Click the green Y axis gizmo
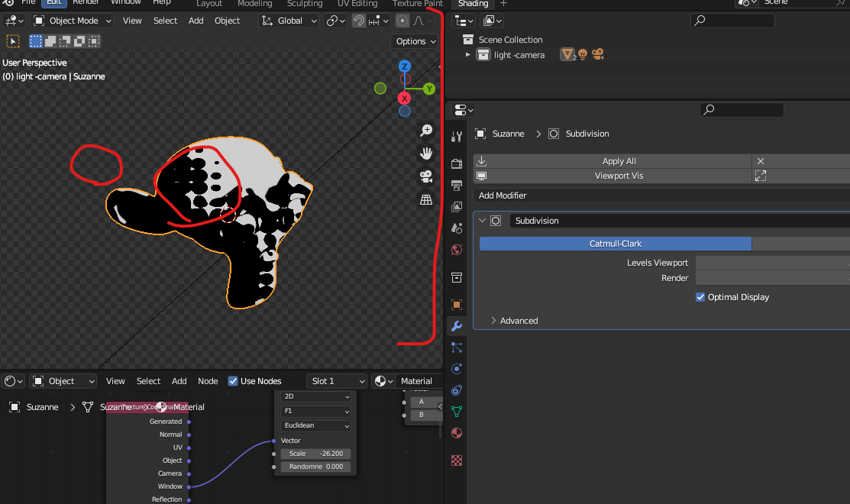 (429, 89)
